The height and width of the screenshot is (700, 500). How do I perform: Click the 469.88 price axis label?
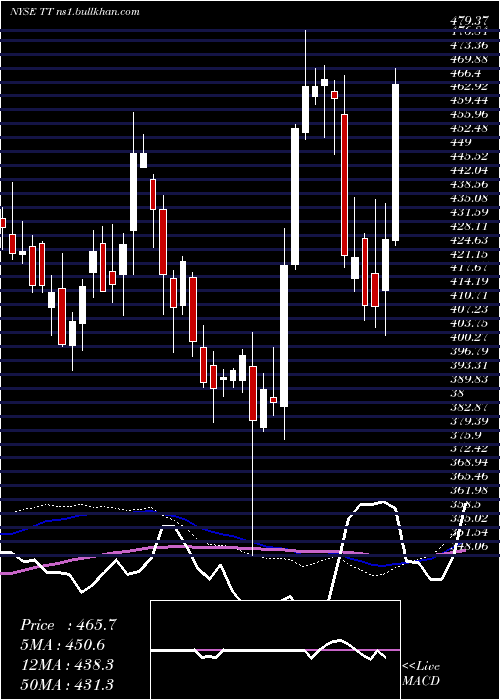click(470, 58)
